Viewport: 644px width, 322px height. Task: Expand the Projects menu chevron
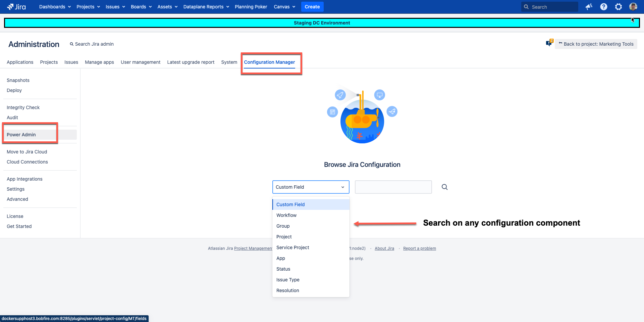pyautogui.click(x=98, y=7)
